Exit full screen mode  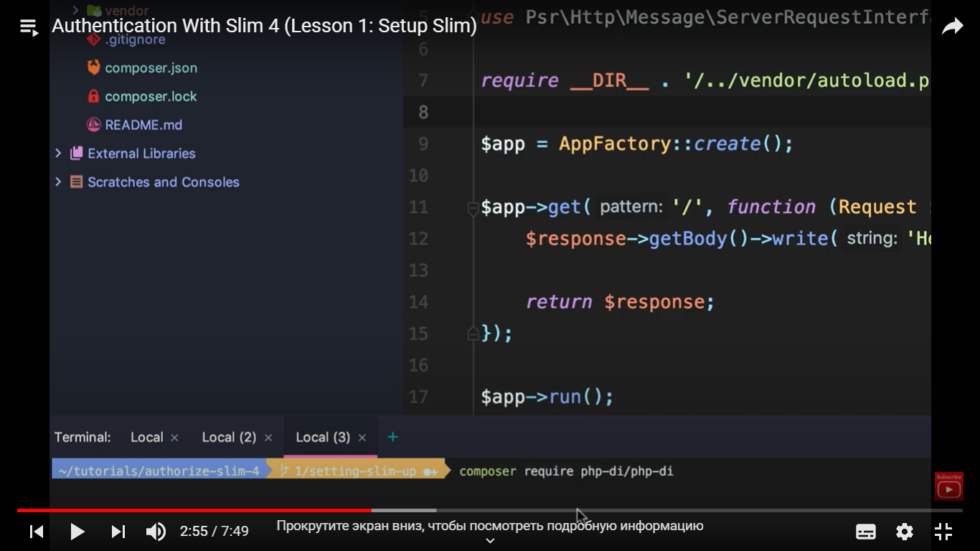943,532
